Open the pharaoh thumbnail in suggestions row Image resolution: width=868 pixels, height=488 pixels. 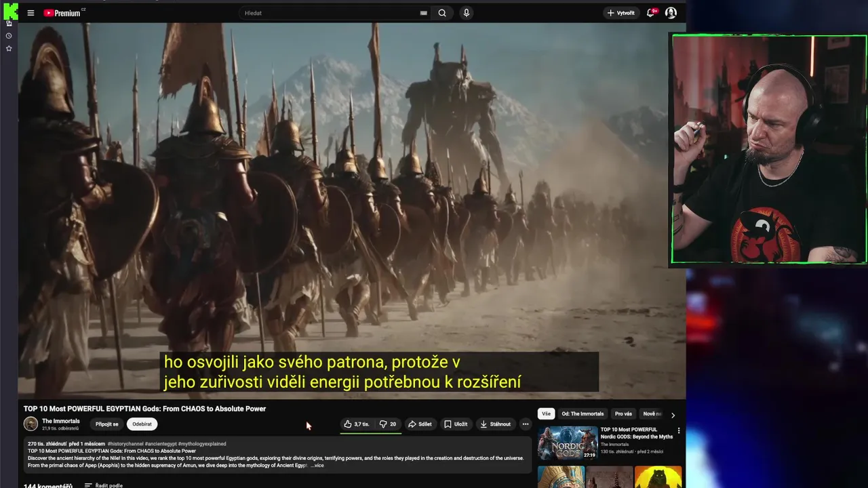pyautogui.click(x=561, y=477)
